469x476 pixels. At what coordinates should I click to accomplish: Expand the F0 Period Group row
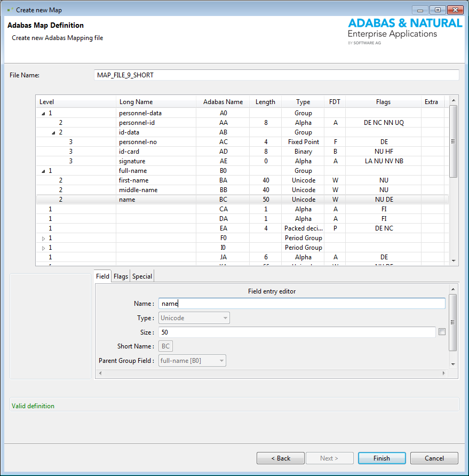tap(43, 238)
